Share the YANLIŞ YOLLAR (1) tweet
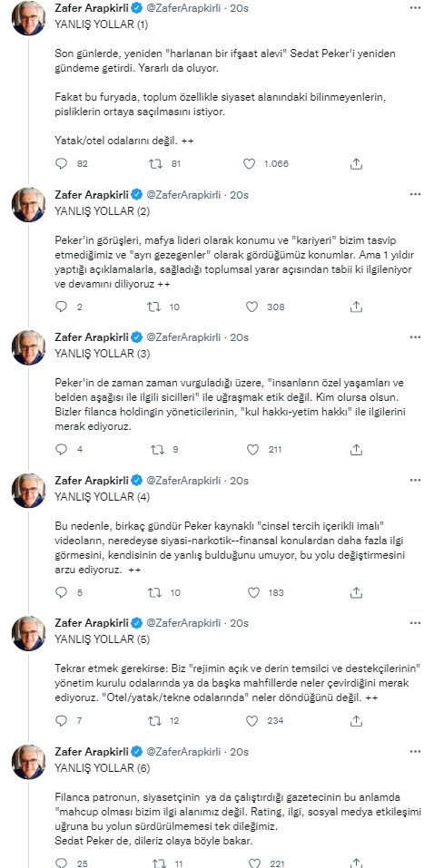 click(x=357, y=164)
